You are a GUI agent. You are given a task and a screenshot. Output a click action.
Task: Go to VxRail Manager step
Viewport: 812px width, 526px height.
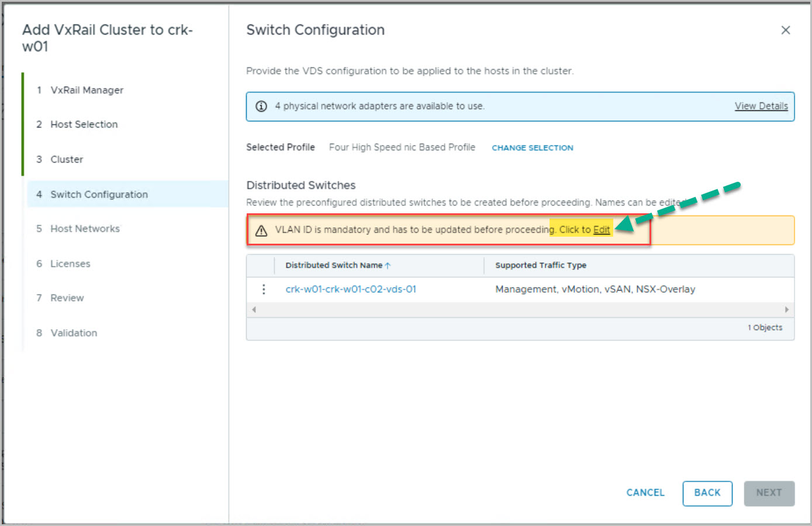(87, 90)
